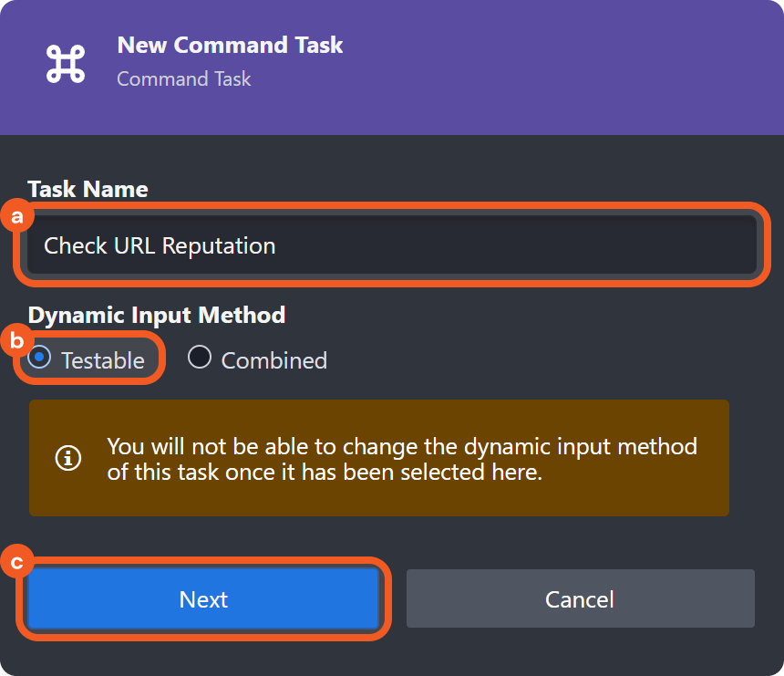Click the Check URL Reputation text
Screen dimensions: 784x676
coord(160,245)
